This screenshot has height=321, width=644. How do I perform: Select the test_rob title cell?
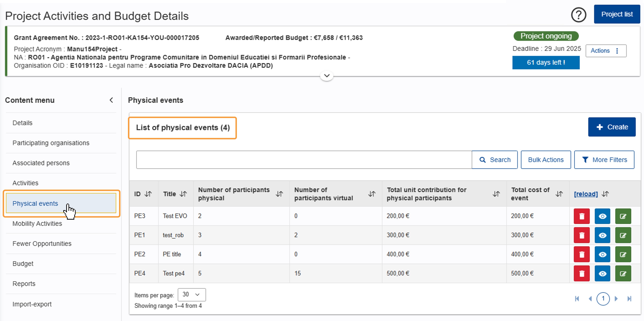[x=176, y=235]
